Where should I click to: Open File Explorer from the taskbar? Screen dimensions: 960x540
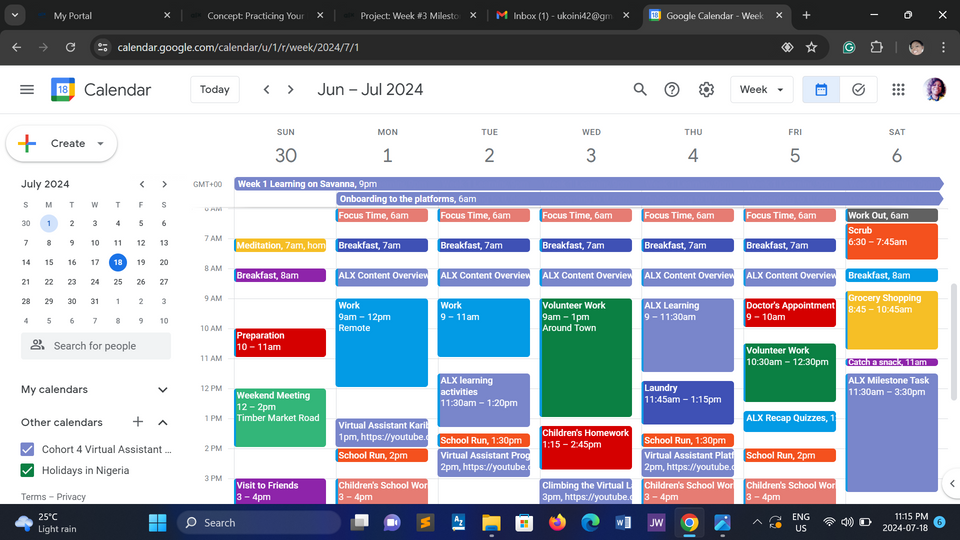tap(491, 522)
